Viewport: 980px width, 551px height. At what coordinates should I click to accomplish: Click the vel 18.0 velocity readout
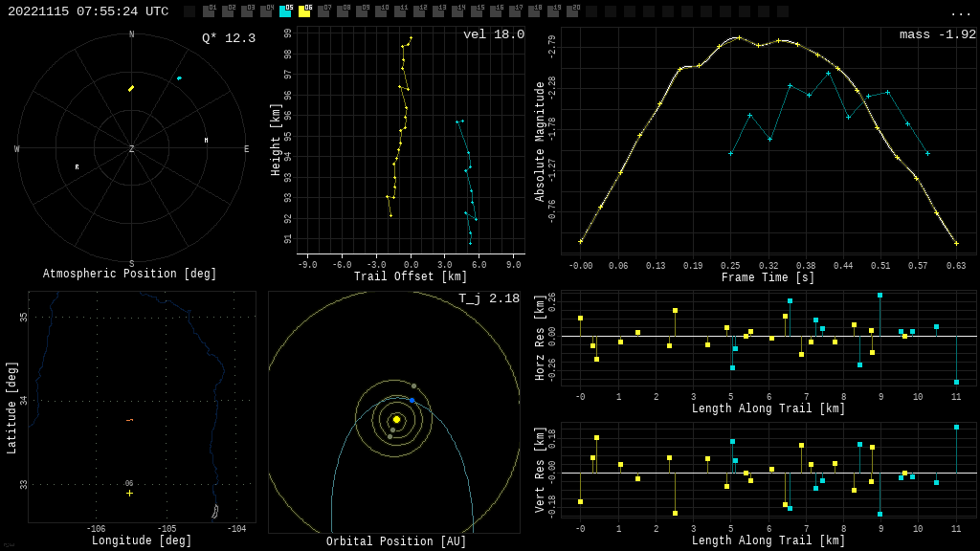click(494, 34)
